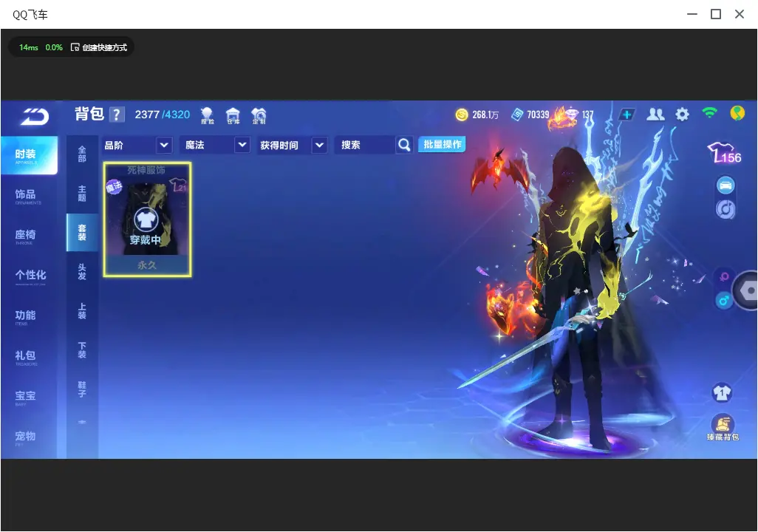Open the friends list icon
This screenshot has height=532, width=758.
[x=655, y=114]
